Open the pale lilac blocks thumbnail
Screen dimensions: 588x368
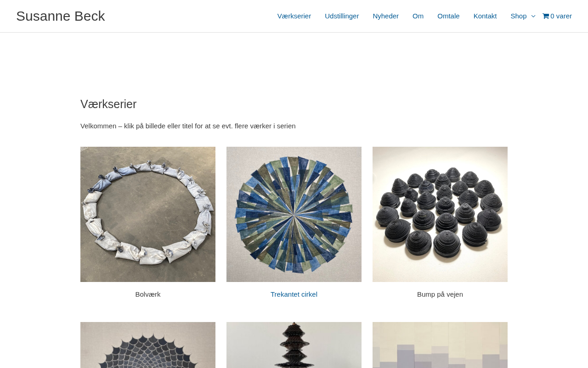[440, 345]
